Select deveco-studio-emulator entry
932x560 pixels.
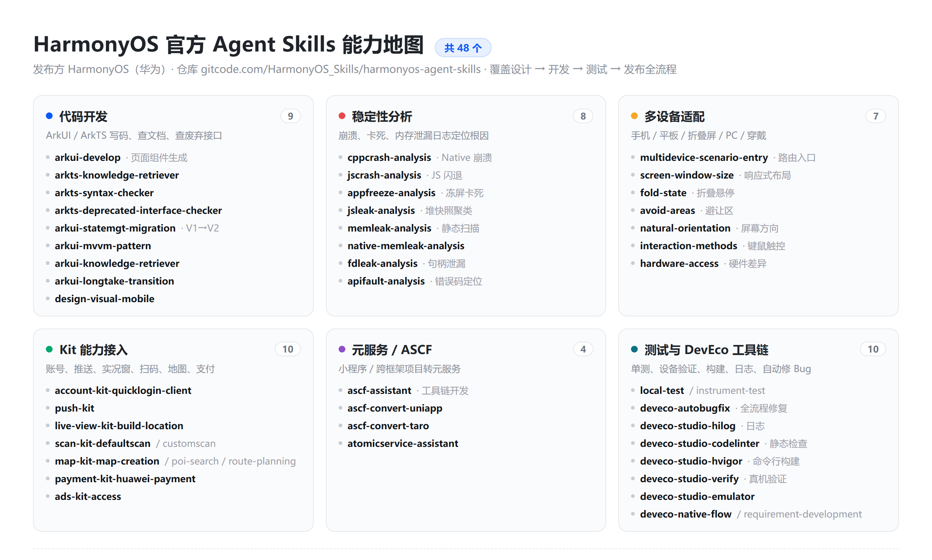tap(697, 496)
